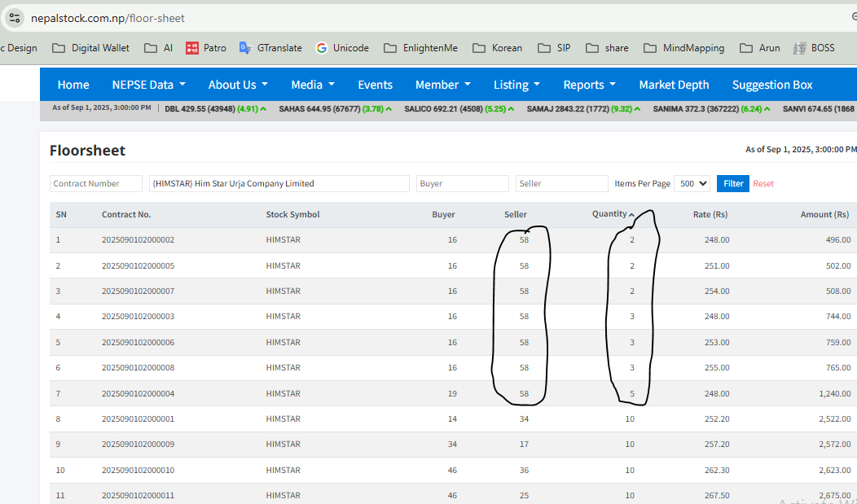Click DBL 429.55 ticker entry

(x=215, y=108)
